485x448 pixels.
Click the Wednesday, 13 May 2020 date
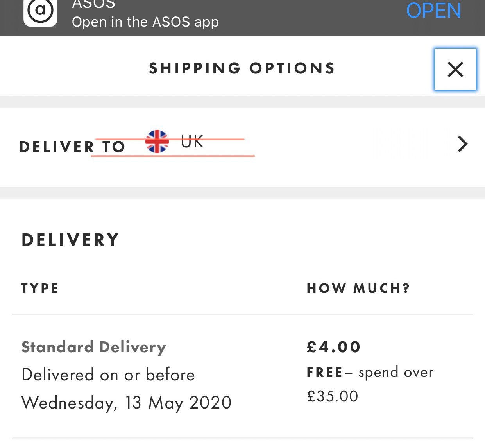pos(127,403)
